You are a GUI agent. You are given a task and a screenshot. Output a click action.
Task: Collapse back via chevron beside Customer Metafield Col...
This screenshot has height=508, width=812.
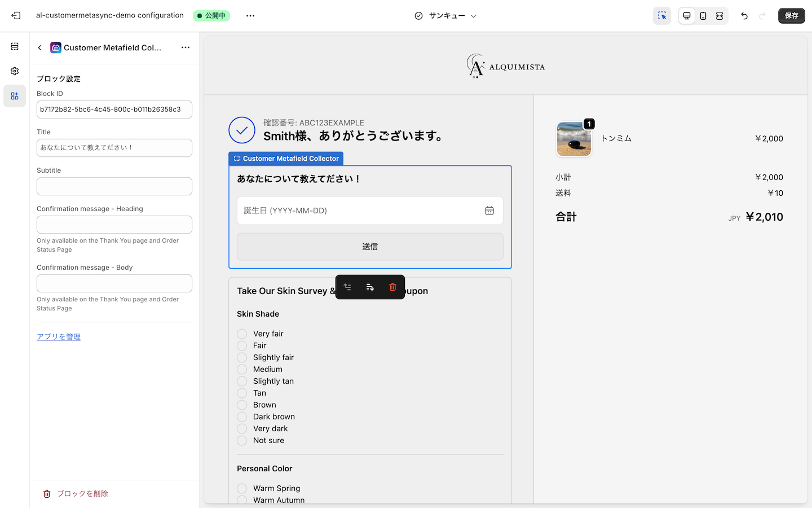pos(39,47)
